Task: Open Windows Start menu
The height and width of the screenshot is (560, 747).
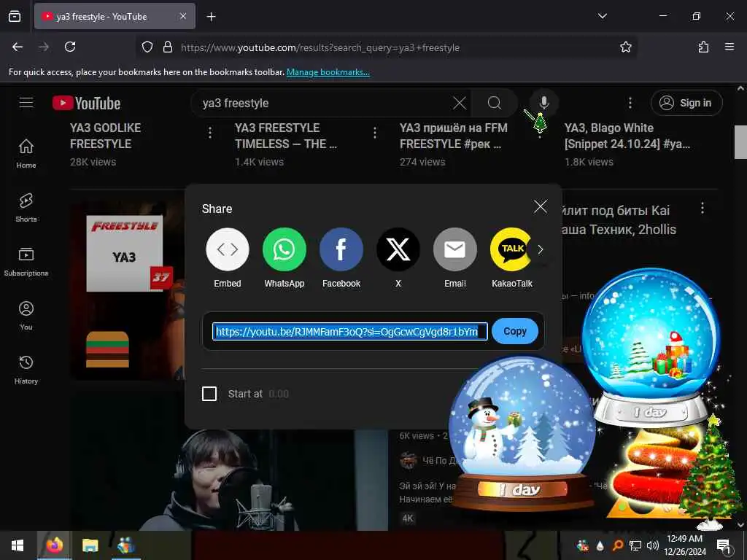Action: pos(18,545)
